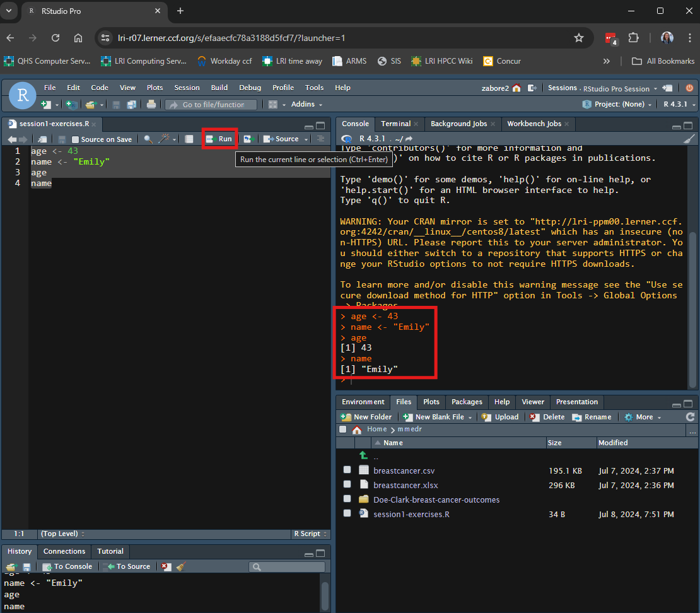Click the workspace panes grid icon
The width and height of the screenshot is (700, 613).
pos(273,105)
